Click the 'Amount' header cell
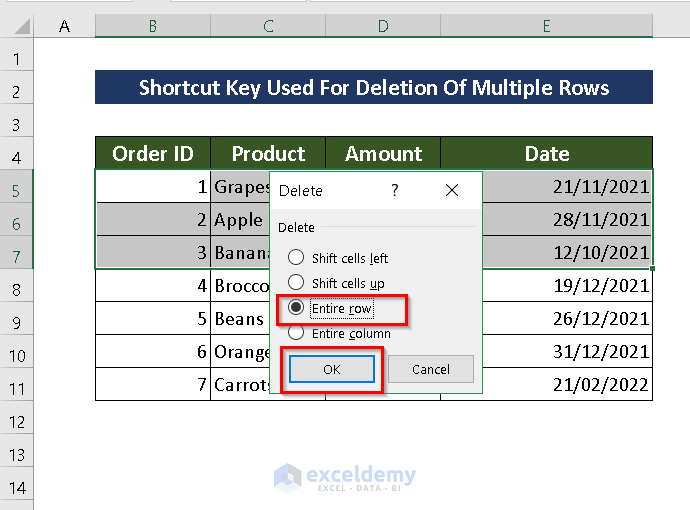The image size is (690, 510). pos(383,153)
